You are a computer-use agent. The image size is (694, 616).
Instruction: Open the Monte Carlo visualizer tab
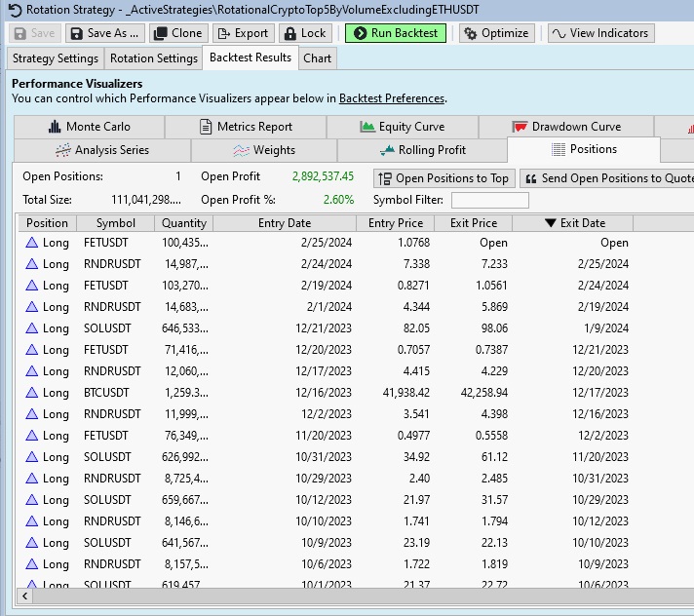pos(89,127)
